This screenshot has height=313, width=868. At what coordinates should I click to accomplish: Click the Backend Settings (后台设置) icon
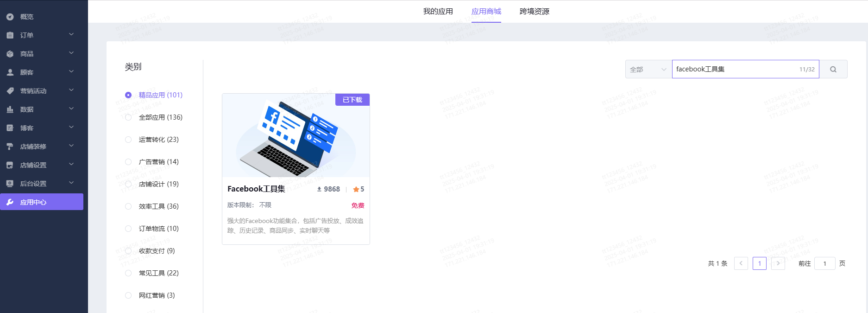click(10, 184)
